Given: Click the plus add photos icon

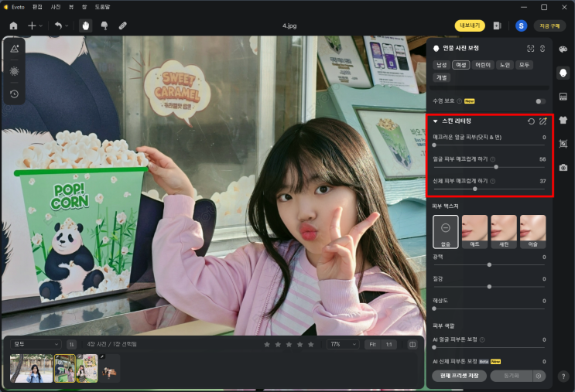Looking at the screenshot, I should 32,26.
